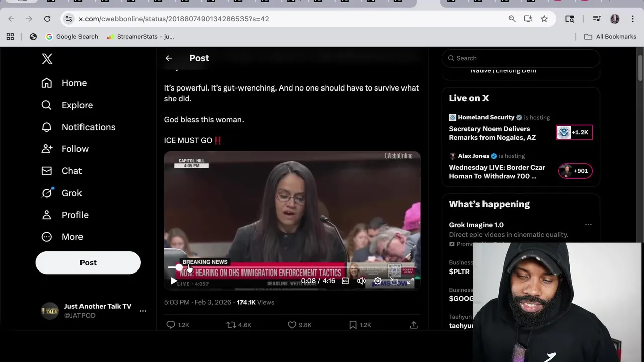Open Grok Imagine 1.0 promoted trend
Viewport: 644px width, 362px height.
click(476, 225)
